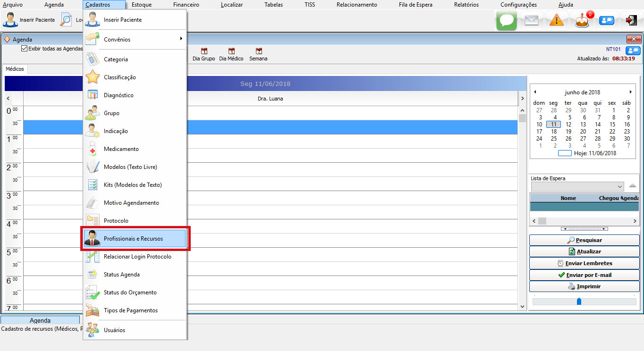Select the Semana calendar view icon
Viewport: 644px width, 351px height.
pyautogui.click(x=258, y=55)
